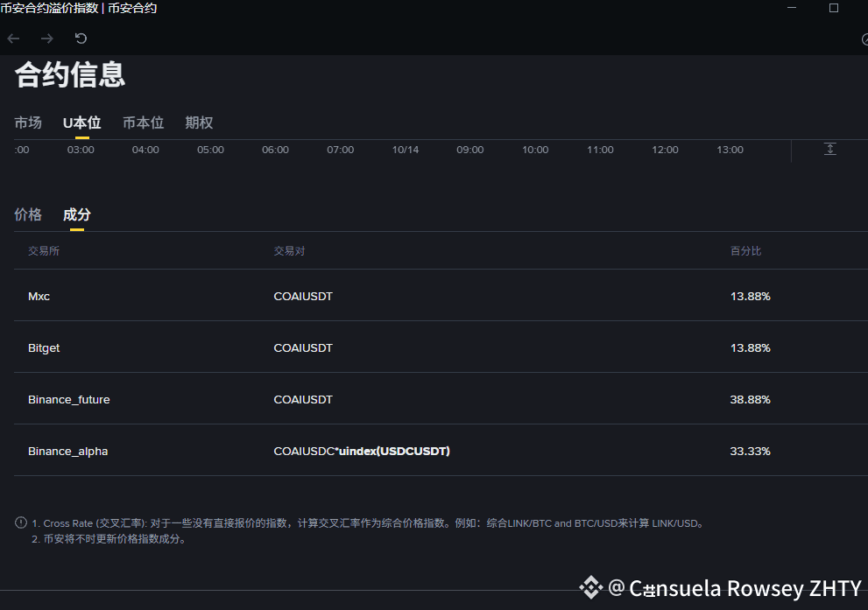Viewport: 868px width, 610px height.
Task: Select the Bitget exchange row
Action: [441, 347]
